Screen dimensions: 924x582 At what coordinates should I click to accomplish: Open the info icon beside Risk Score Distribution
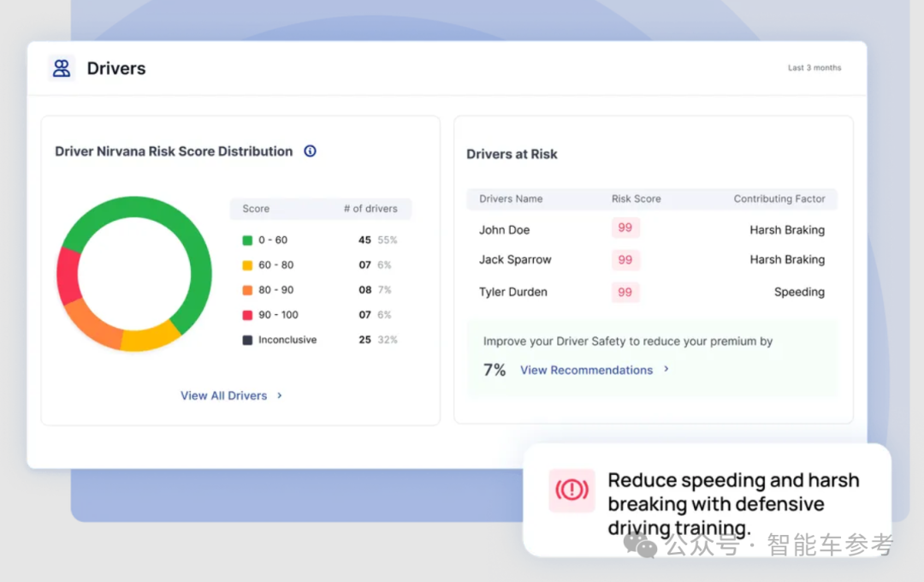[x=310, y=151]
